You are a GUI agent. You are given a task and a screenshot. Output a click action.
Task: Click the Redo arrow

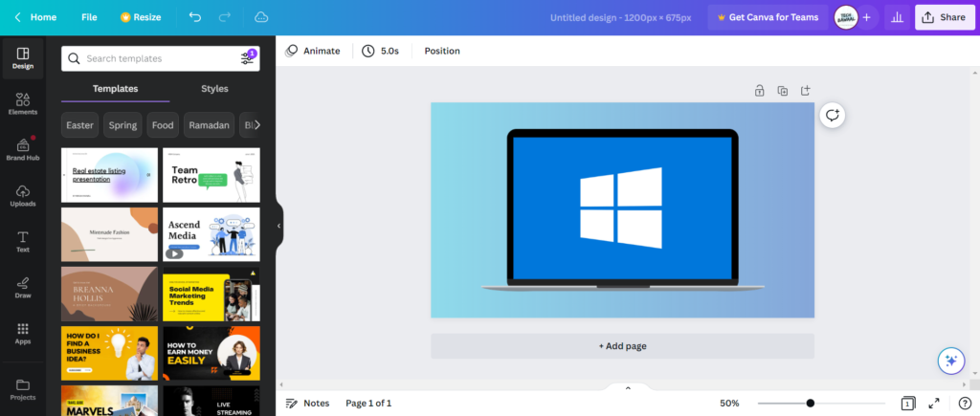pos(225,17)
